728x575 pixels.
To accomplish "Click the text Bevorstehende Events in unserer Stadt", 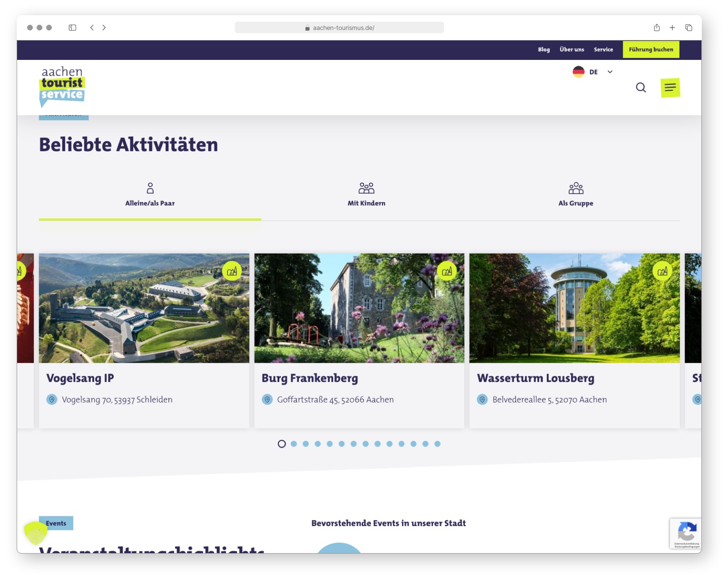I will click(x=388, y=523).
